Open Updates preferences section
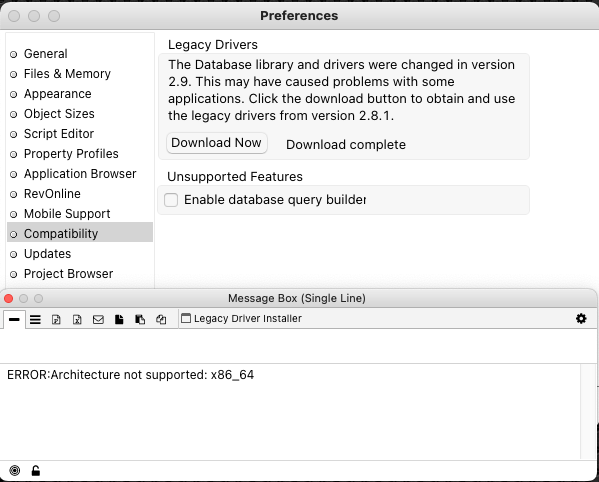 click(47, 254)
